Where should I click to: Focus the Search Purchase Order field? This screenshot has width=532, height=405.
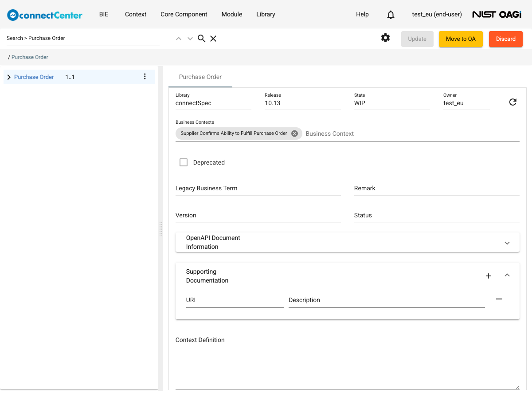click(83, 38)
